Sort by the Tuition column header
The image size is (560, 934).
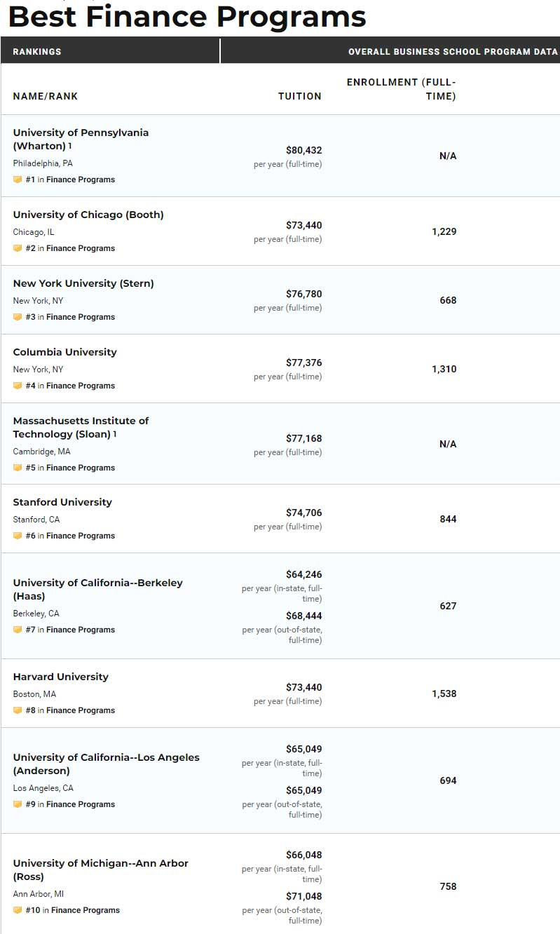tap(299, 96)
